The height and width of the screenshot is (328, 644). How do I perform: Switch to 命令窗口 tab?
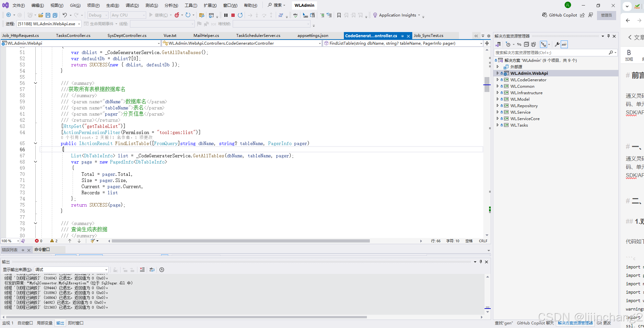click(42, 250)
